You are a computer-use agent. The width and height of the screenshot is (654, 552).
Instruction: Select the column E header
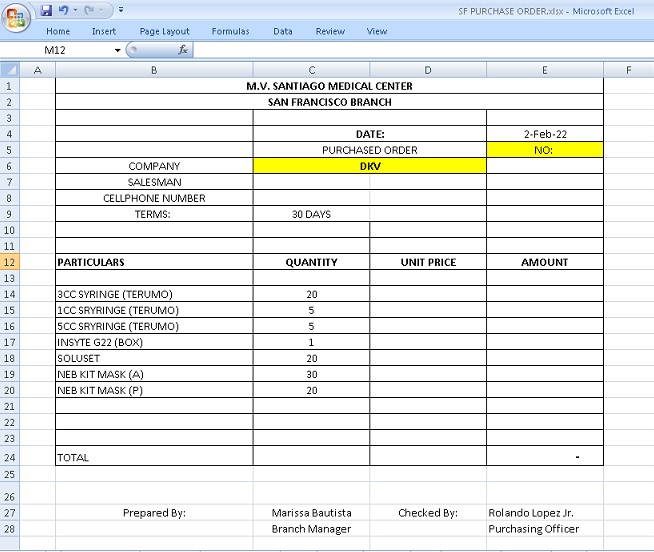pyautogui.click(x=545, y=70)
